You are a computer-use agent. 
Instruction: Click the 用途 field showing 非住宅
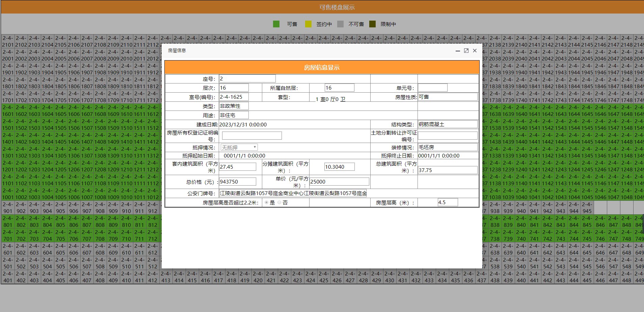pyautogui.click(x=234, y=115)
